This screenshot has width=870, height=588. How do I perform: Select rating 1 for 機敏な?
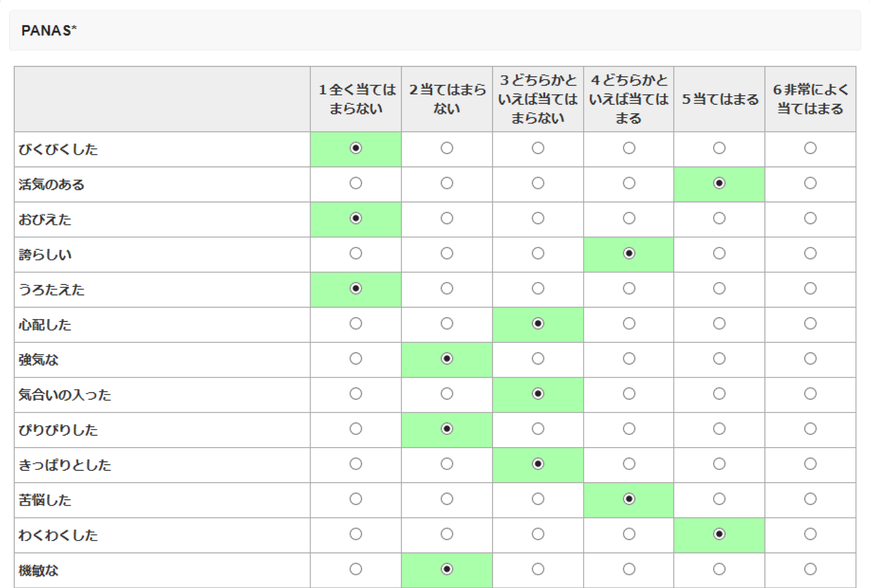click(x=355, y=569)
